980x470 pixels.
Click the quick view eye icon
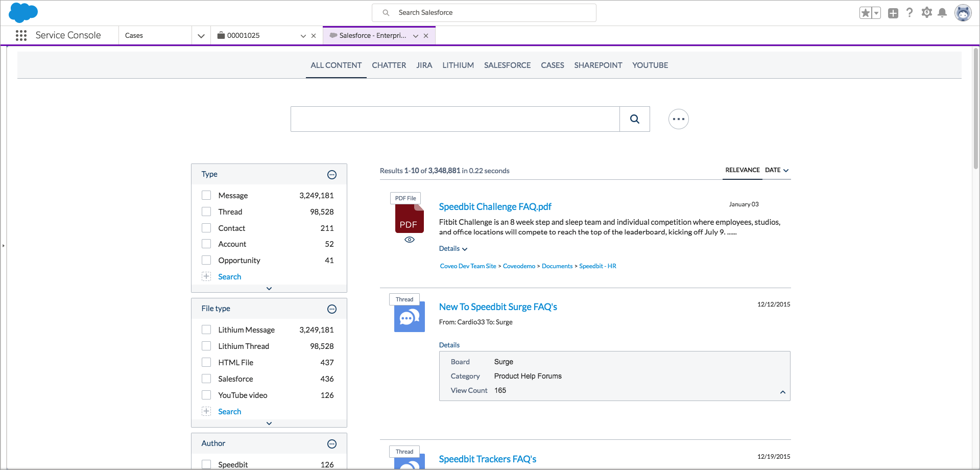click(x=410, y=240)
